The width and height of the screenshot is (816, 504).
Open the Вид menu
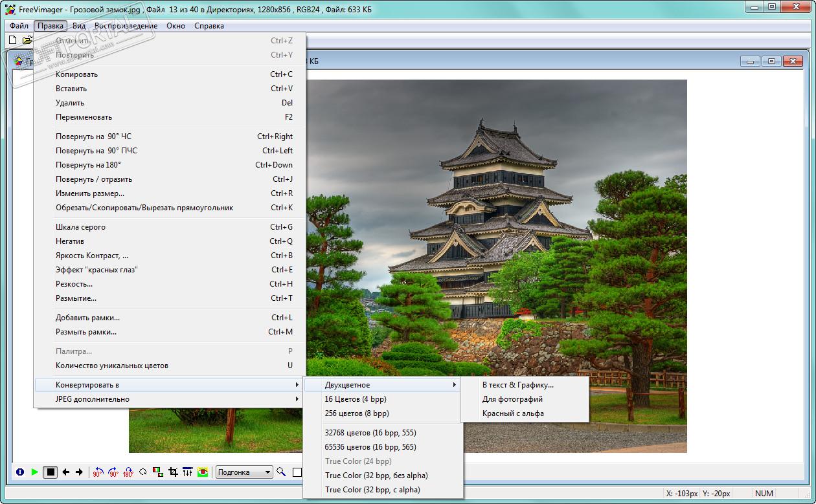(x=79, y=26)
